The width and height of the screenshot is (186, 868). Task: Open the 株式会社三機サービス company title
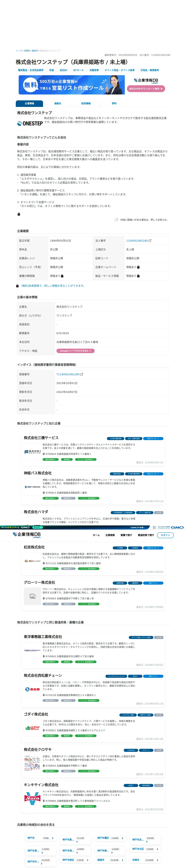coord(41,438)
